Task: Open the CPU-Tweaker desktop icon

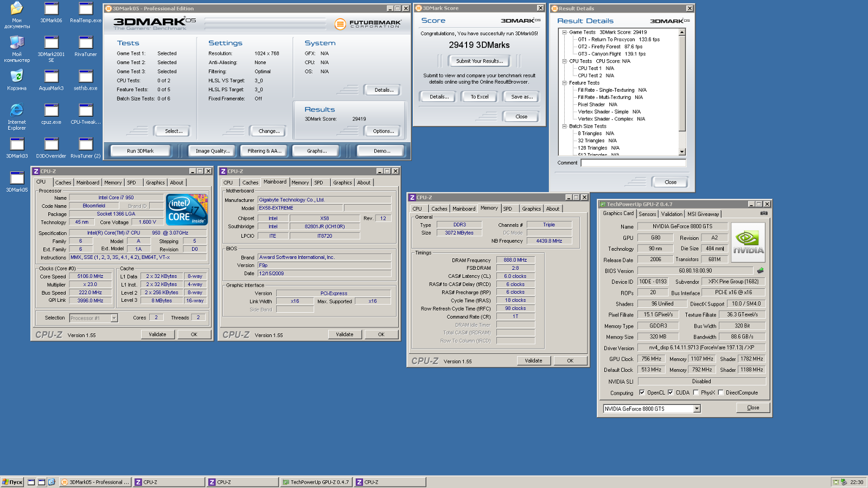Action: [86, 114]
